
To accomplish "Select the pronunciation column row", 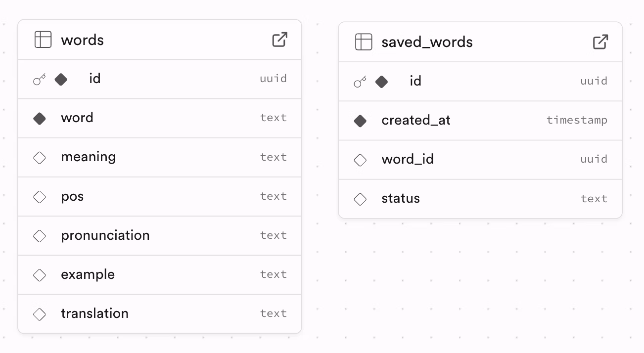I will pos(159,235).
